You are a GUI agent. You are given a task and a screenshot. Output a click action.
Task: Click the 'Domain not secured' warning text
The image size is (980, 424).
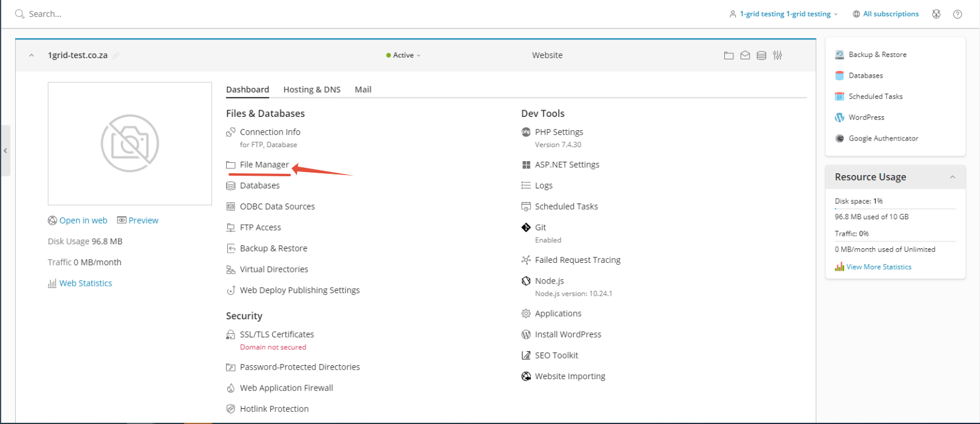pos(273,347)
